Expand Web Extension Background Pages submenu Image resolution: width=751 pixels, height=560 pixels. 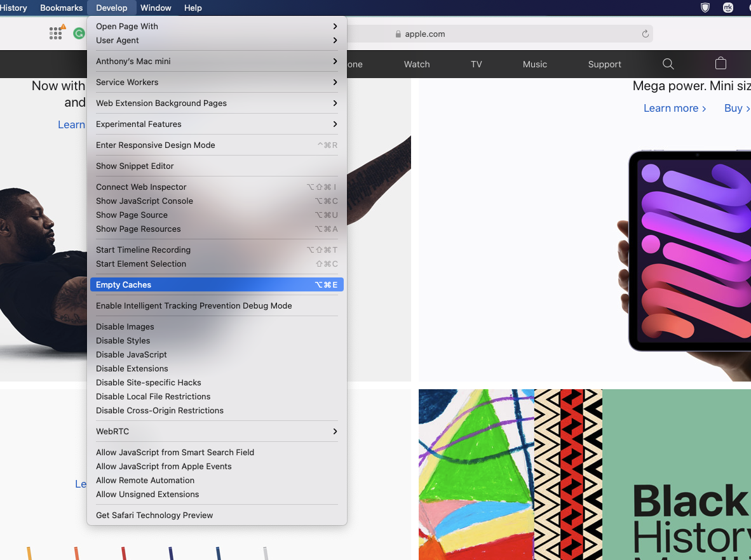click(217, 103)
